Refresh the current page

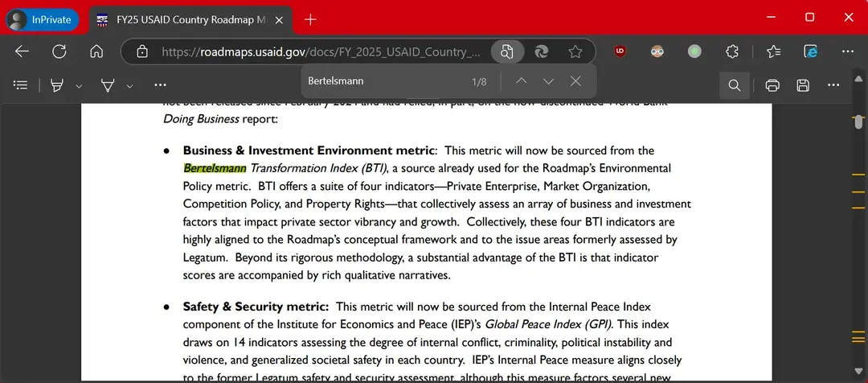(59, 51)
